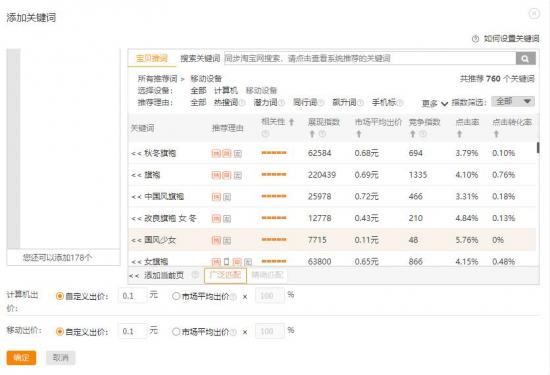Select 全部 under 选择设备
The image size is (550, 375).
(198, 91)
